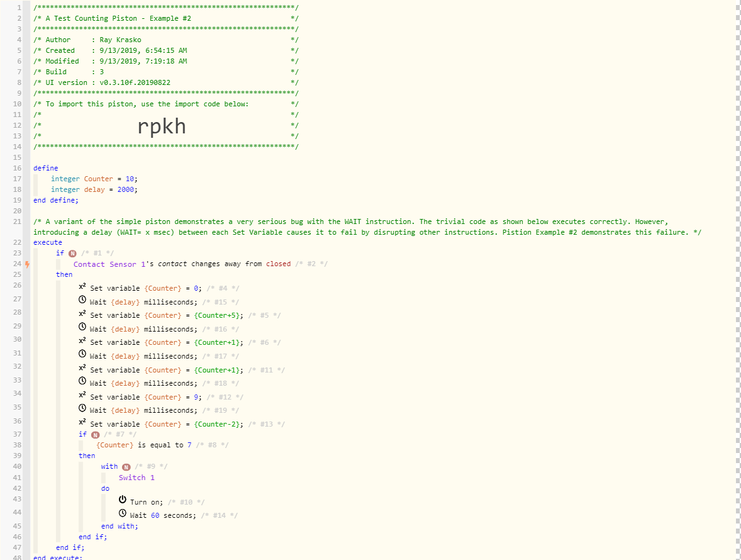Click the x² icon for Set variable #5
The height and width of the screenshot is (560, 741).
[x=82, y=313]
